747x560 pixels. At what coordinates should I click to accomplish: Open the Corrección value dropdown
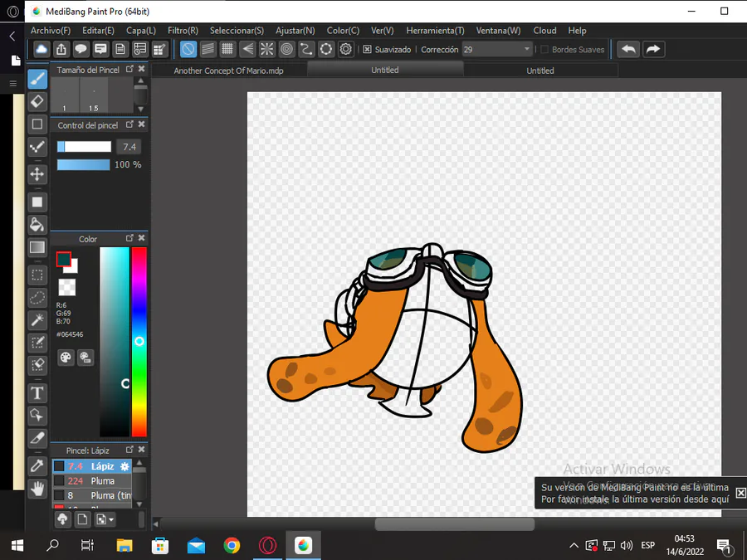click(x=497, y=50)
